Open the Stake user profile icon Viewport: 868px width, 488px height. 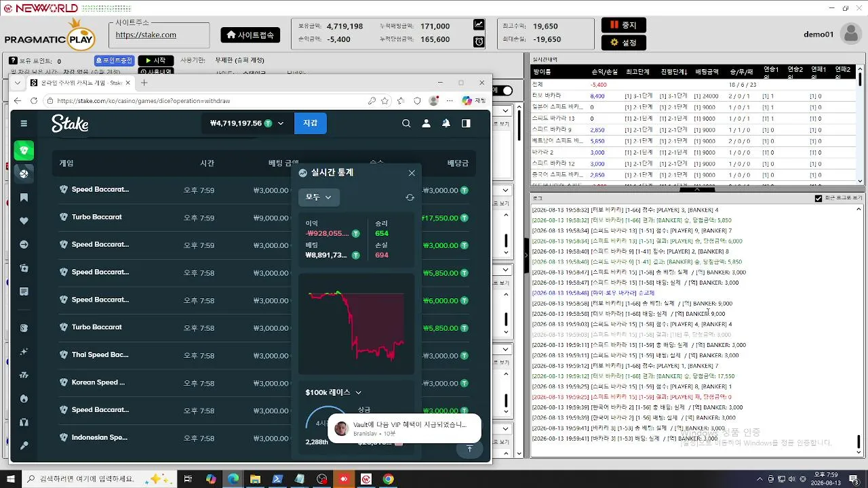(426, 123)
